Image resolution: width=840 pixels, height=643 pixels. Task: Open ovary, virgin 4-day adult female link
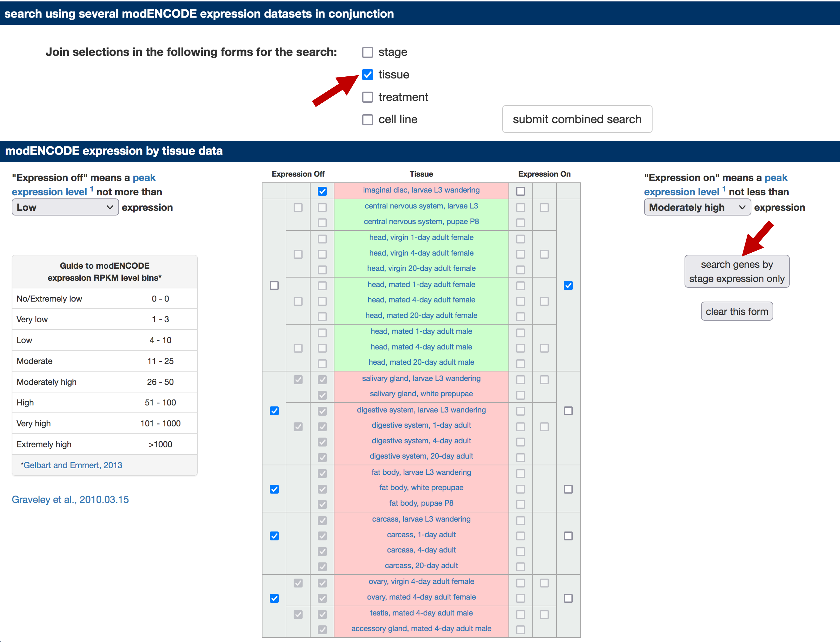[x=421, y=581]
